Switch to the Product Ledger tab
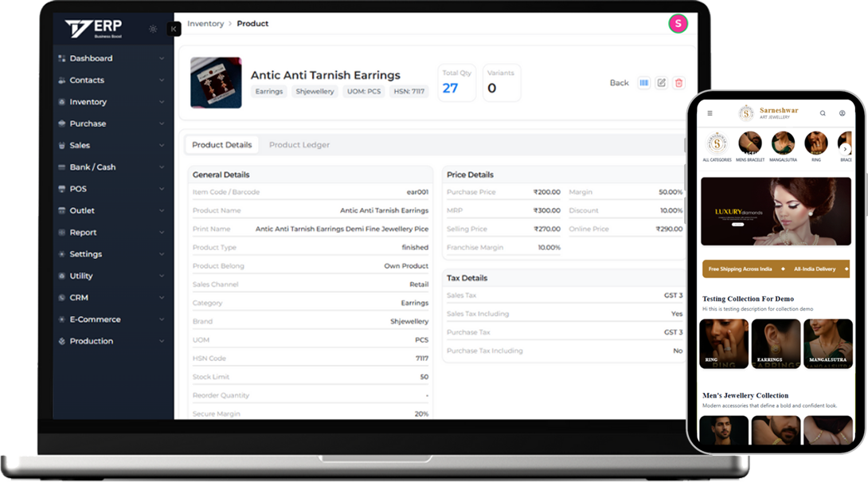The image size is (868, 482). [299, 144]
